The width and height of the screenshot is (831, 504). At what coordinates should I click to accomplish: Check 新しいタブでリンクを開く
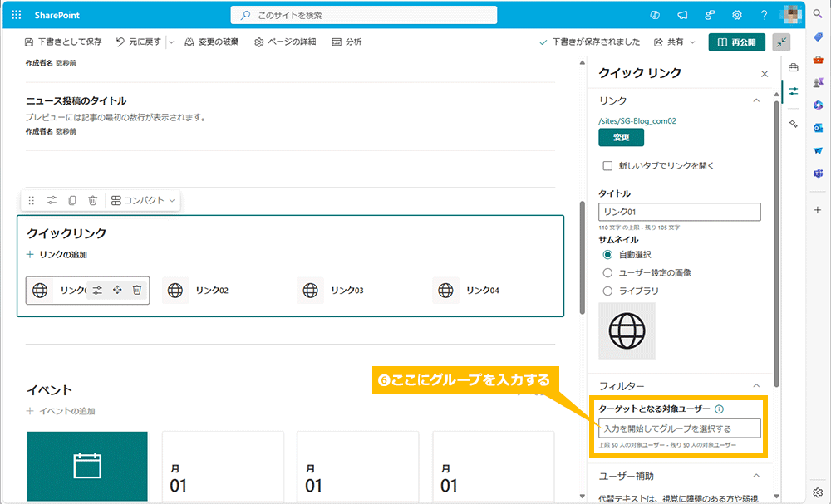607,166
